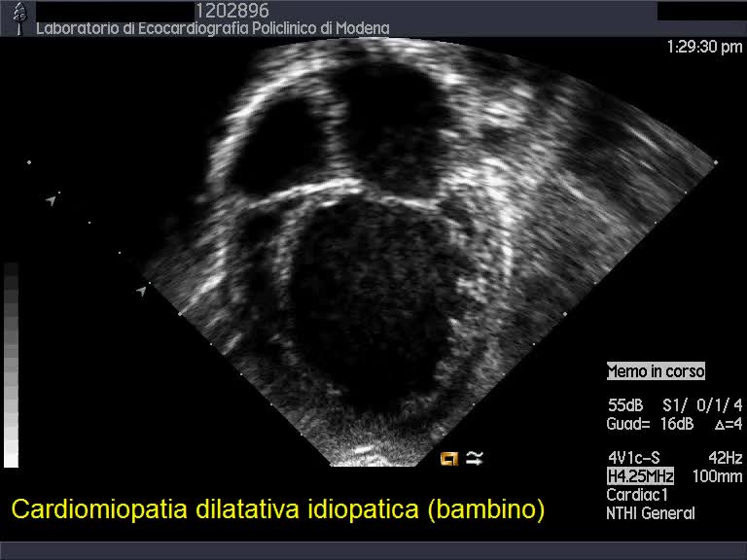The height and width of the screenshot is (560, 747).
Task: Click the white swap arrows icon
Action: [475, 458]
